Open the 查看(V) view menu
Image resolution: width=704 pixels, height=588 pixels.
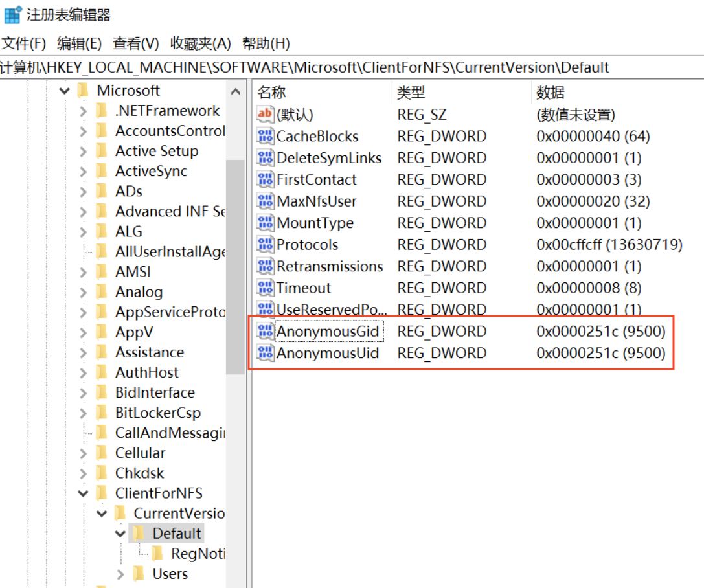tap(136, 43)
